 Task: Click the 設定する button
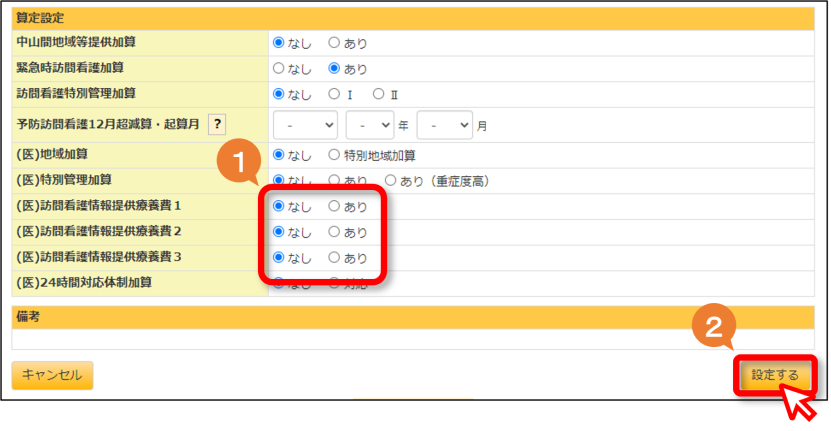point(775,375)
